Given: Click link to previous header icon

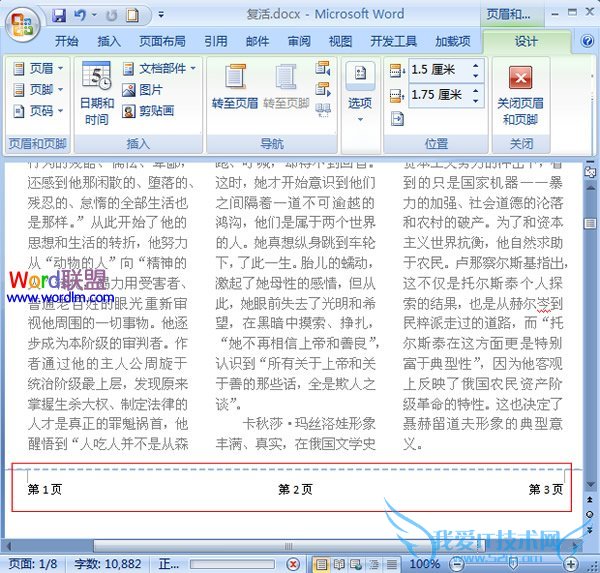Looking at the screenshot, I should coord(323,111).
